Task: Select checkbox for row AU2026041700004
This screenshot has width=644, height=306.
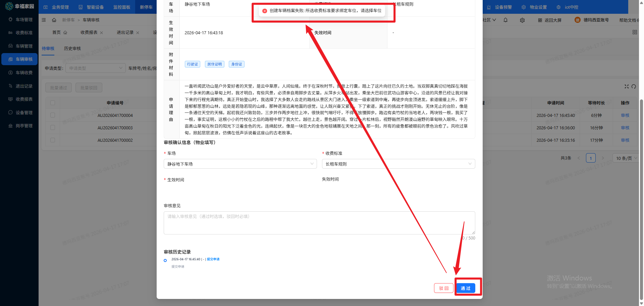Action: [53, 115]
